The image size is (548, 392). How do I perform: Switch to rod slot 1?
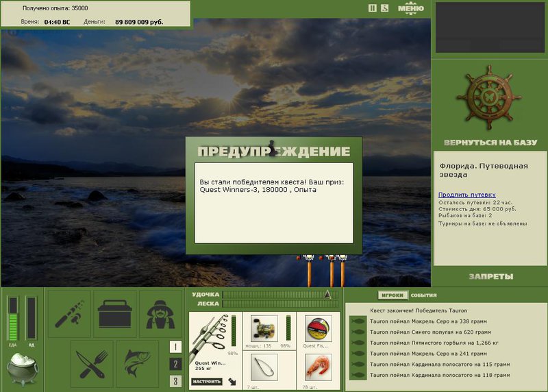175,347
